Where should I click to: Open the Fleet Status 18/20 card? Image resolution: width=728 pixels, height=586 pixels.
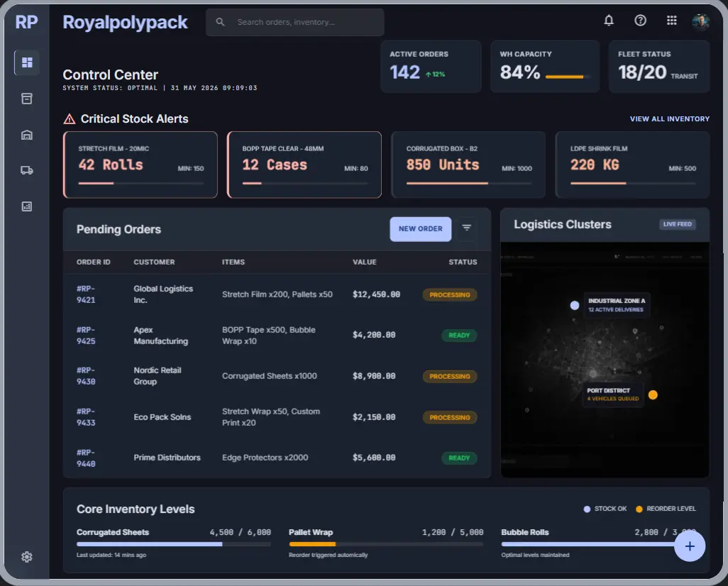pos(659,67)
